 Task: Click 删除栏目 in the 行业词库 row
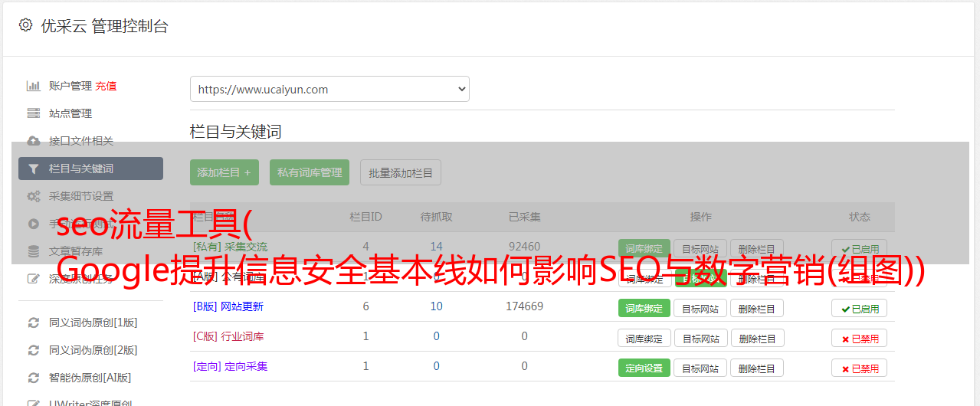pyautogui.click(x=757, y=338)
